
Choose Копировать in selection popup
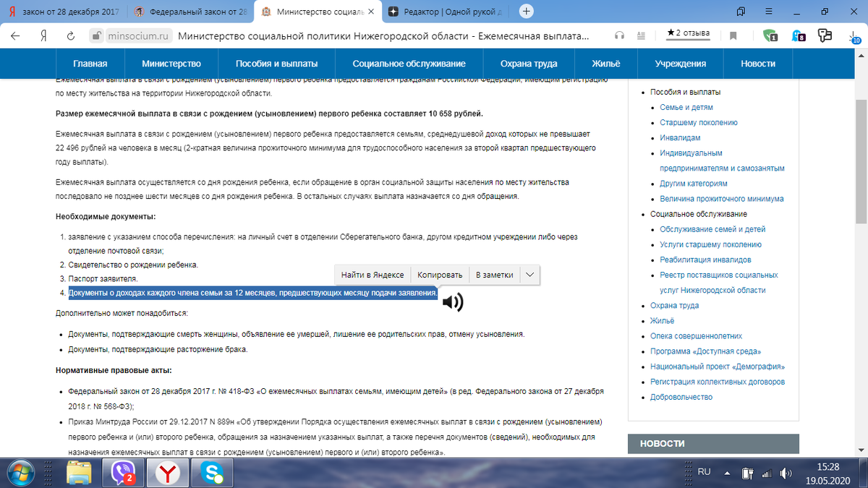pyautogui.click(x=440, y=275)
